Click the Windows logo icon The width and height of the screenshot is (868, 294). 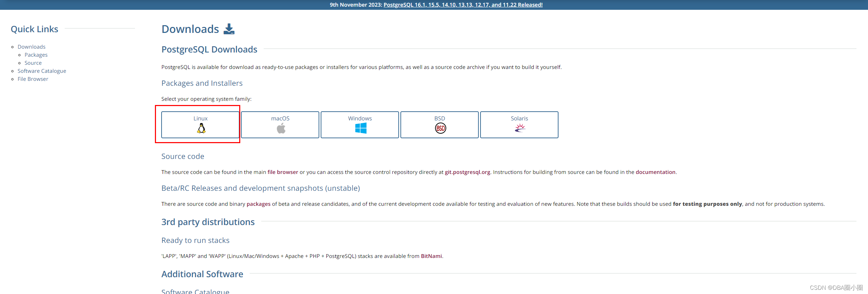(361, 128)
